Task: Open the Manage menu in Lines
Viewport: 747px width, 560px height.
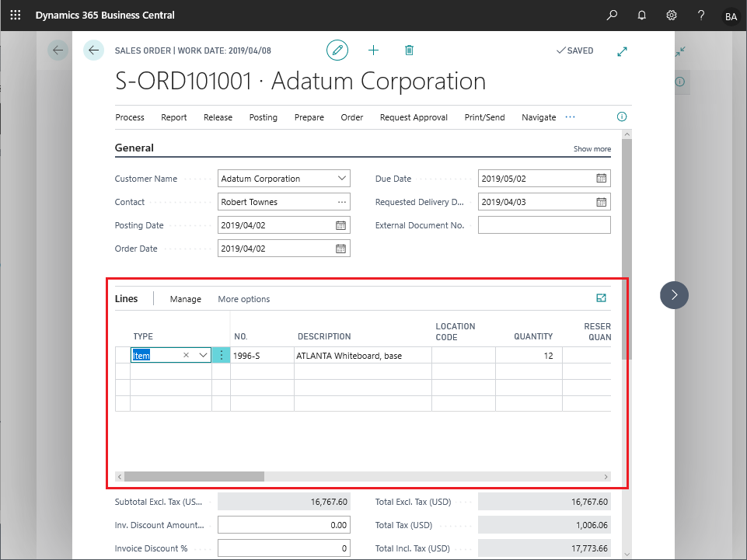Action: 185,299
